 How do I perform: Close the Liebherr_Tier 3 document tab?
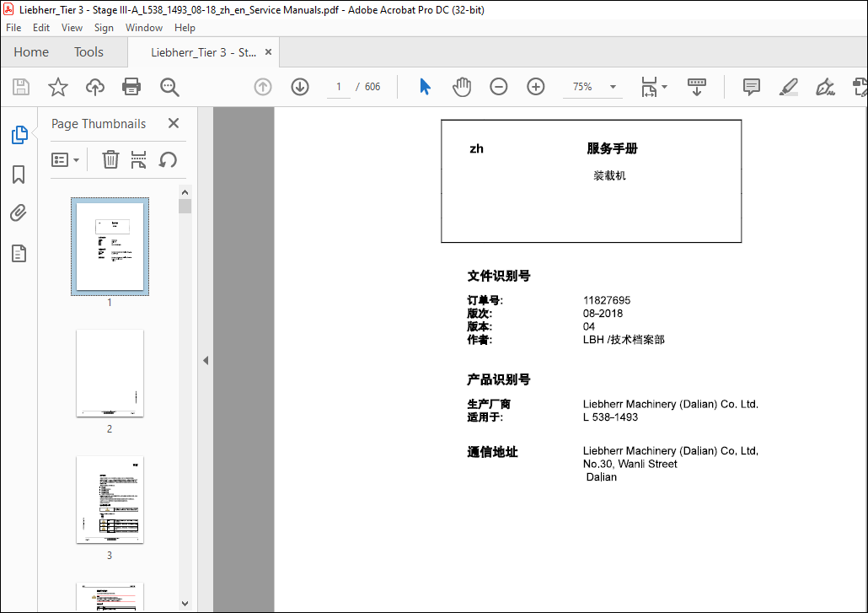pos(269,52)
